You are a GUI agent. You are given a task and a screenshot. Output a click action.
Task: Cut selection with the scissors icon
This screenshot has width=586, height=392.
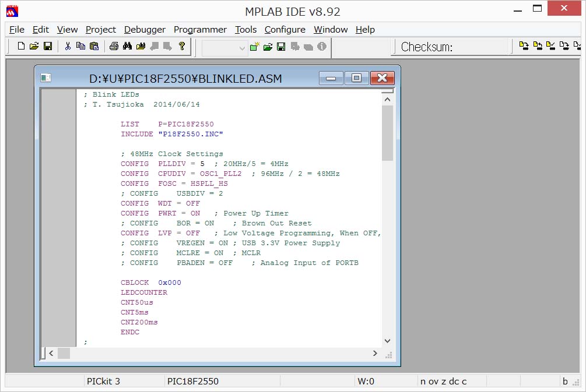click(x=68, y=46)
